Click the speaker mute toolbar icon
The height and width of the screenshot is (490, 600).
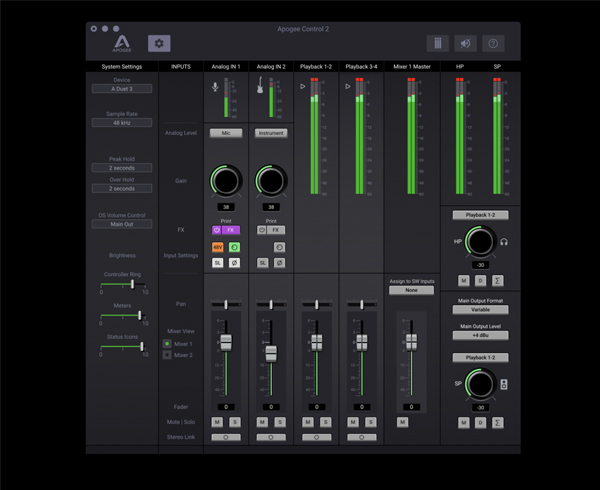coord(465,43)
